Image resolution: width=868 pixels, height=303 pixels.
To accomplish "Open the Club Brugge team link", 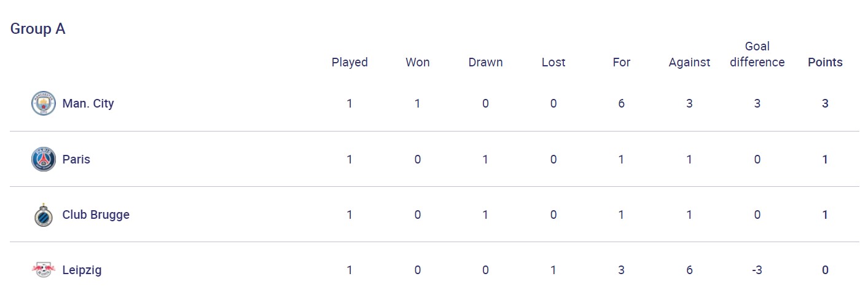I will (x=96, y=214).
